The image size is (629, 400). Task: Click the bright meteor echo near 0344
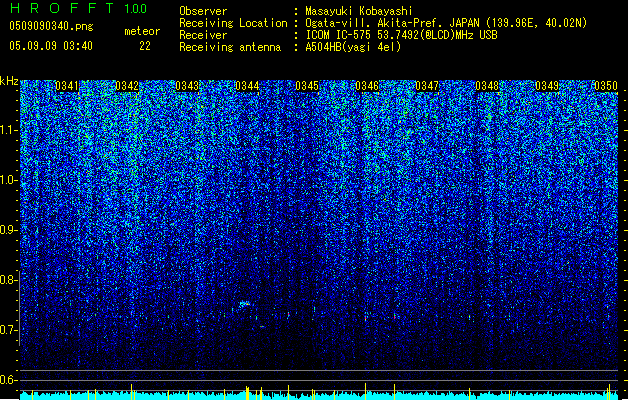coord(244,304)
